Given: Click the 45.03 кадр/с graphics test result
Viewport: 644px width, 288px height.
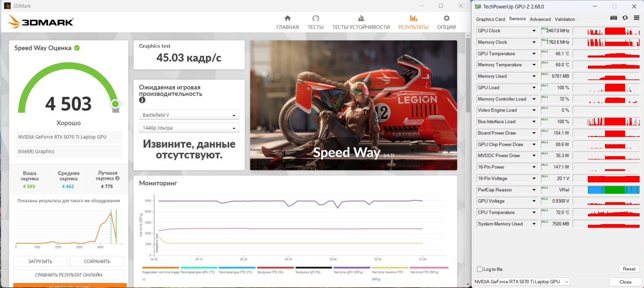Looking at the screenshot, I should [x=189, y=58].
